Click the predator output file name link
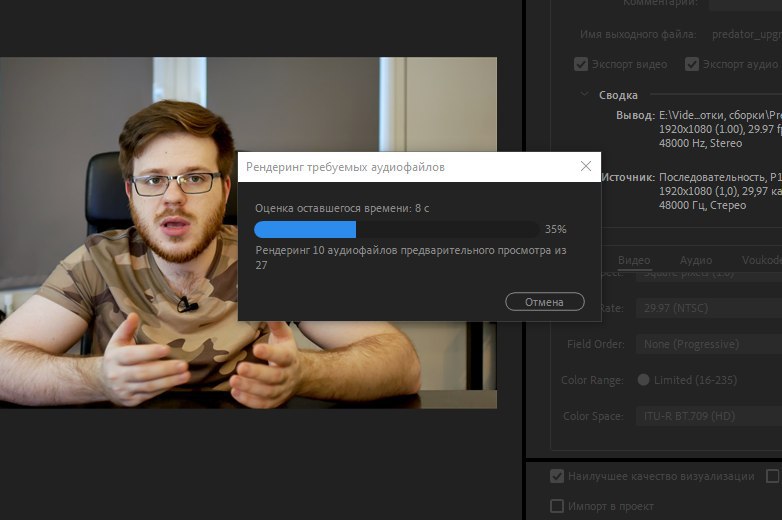 click(747, 34)
